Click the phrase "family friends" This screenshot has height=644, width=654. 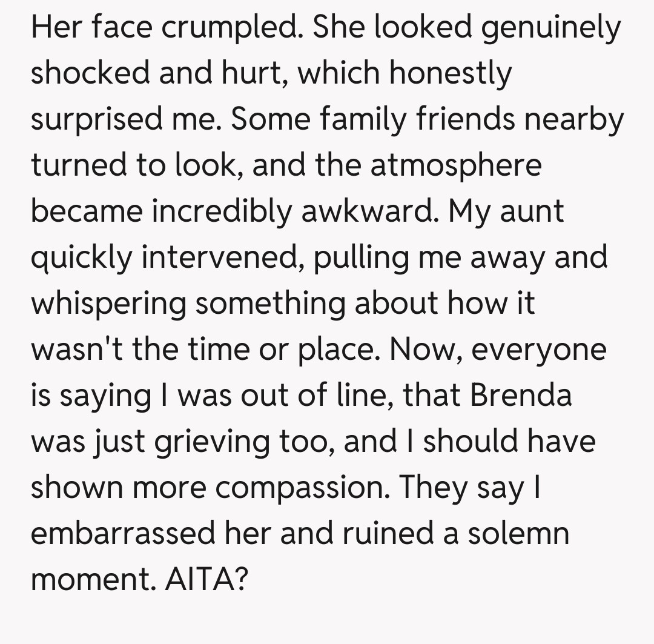(x=405, y=120)
